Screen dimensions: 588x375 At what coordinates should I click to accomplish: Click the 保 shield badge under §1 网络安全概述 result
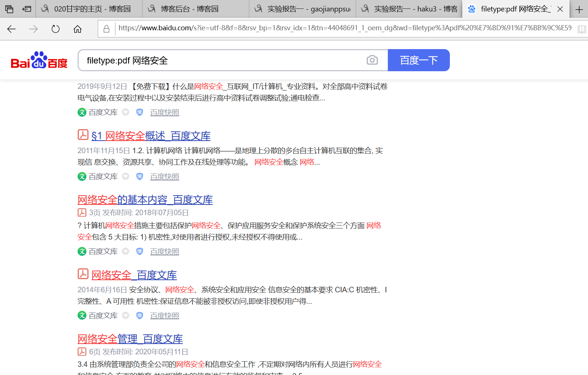pyautogui.click(x=139, y=176)
